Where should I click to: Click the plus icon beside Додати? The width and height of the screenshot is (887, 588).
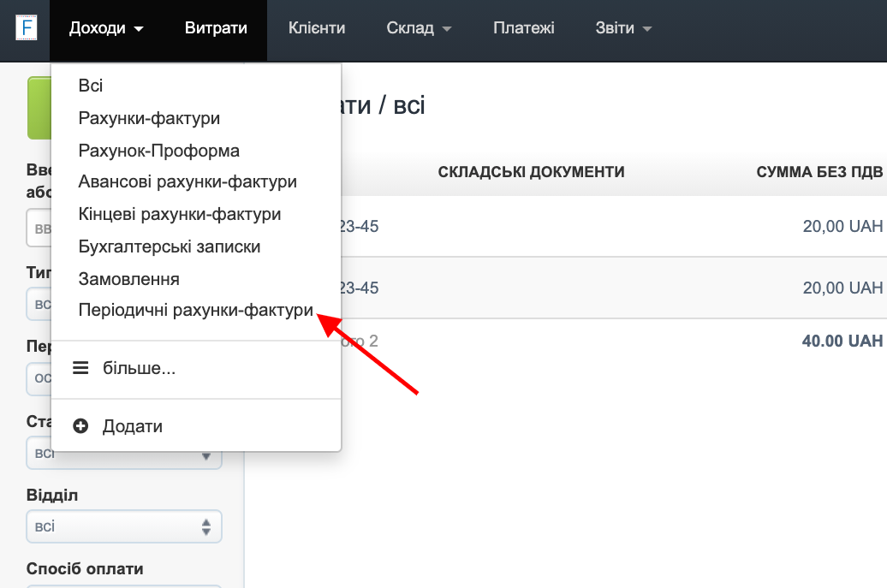coord(80,425)
